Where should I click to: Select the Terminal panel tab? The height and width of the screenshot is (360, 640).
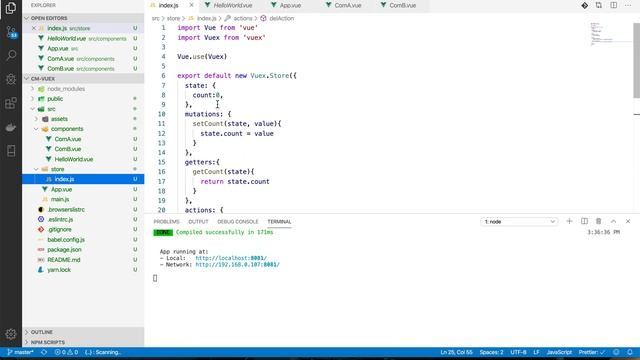(280, 222)
